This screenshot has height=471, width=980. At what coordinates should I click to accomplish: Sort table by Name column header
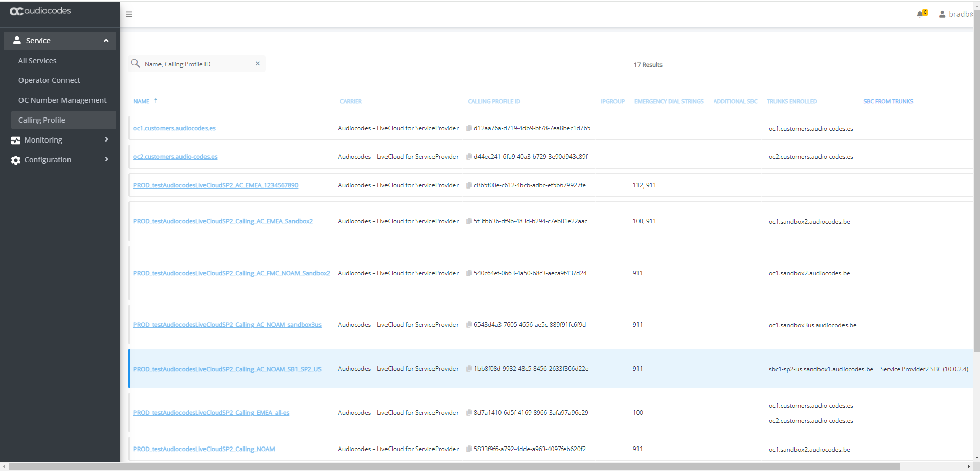(142, 101)
